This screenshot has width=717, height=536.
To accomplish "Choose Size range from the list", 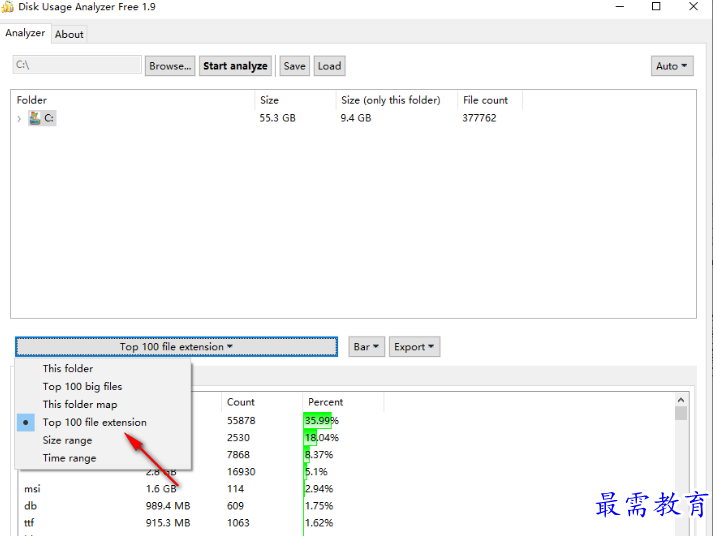I will coord(67,440).
